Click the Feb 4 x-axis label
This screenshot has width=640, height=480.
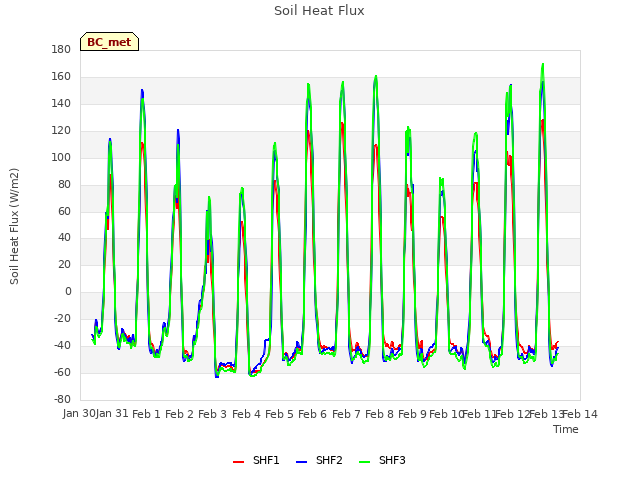click(246, 414)
